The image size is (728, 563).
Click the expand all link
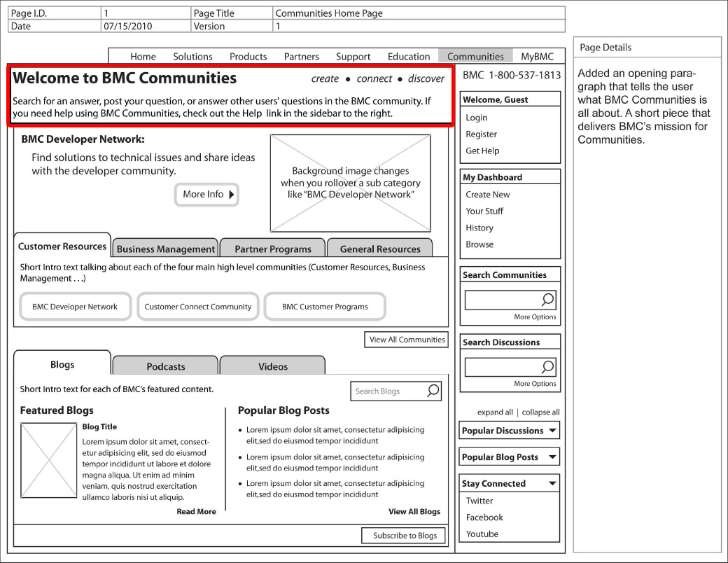coord(495,412)
